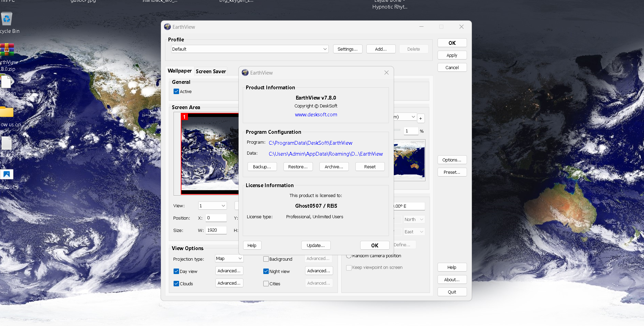Image resolution: width=644 pixels, height=326 pixels.
Task: Switch to the Wallpaper tab
Action: click(179, 71)
